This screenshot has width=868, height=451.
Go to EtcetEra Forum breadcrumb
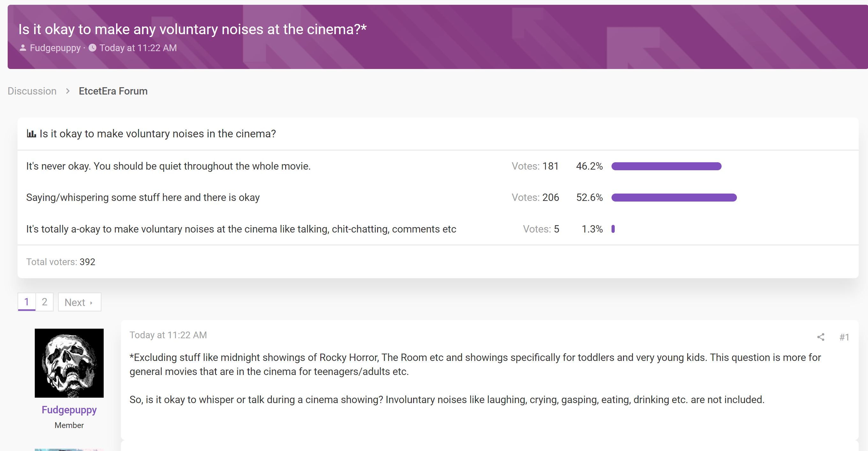[113, 91]
